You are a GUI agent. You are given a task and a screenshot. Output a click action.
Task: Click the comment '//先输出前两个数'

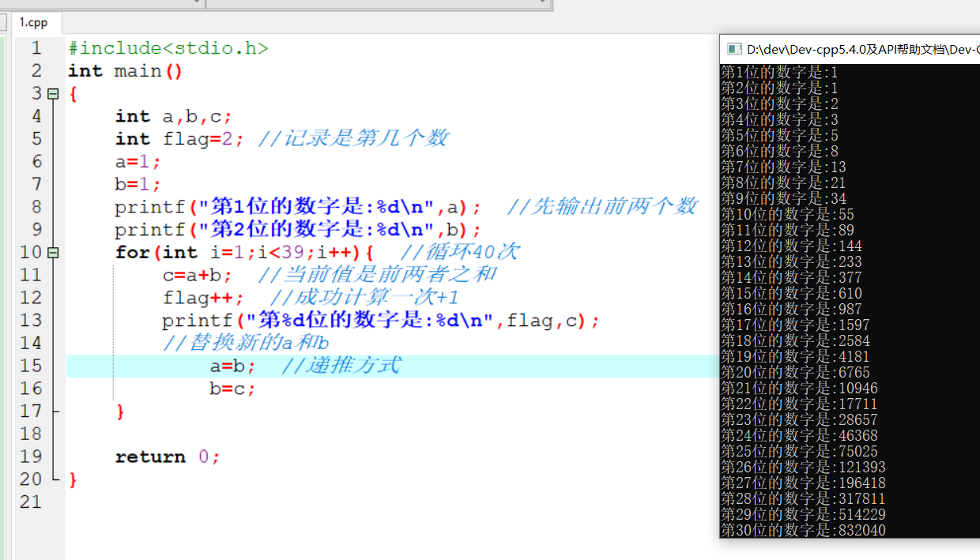602,207
